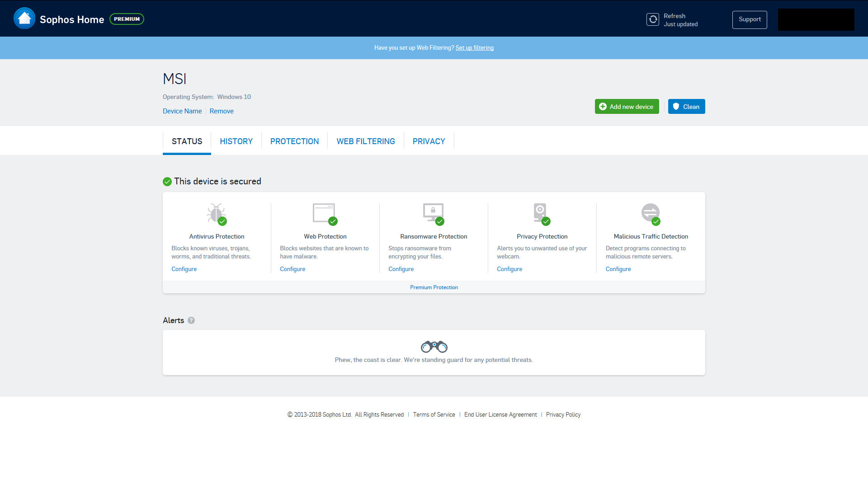Open the Support button
Screen dimensions: 868x488
coord(750,19)
